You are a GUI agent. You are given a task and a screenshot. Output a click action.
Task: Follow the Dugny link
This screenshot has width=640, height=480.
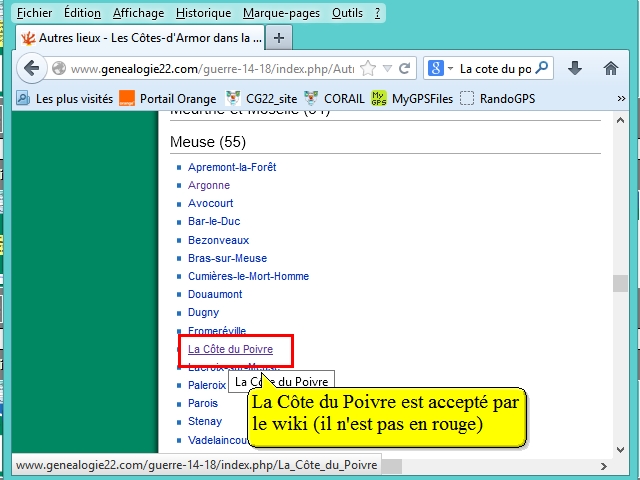[x=203, y=312]
